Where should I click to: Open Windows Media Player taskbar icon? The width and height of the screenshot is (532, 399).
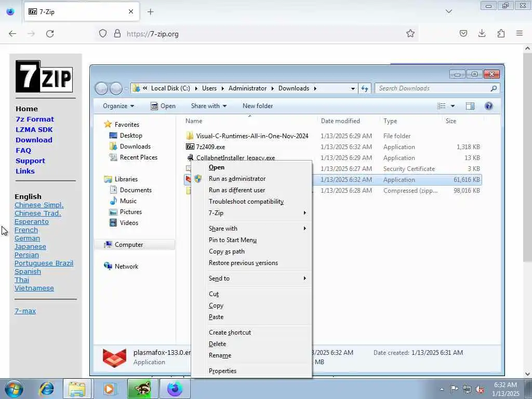(109, 389)
